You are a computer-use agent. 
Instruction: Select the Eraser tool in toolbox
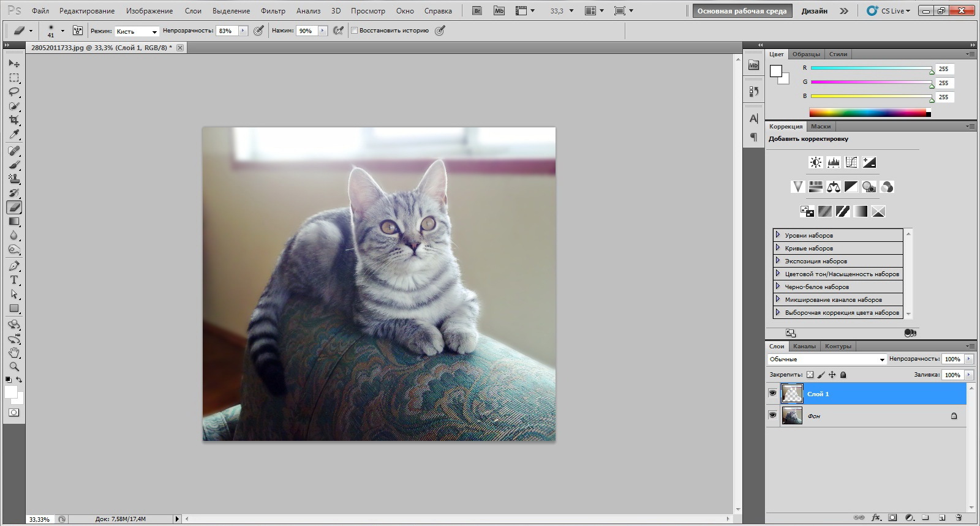coord(14,208)
